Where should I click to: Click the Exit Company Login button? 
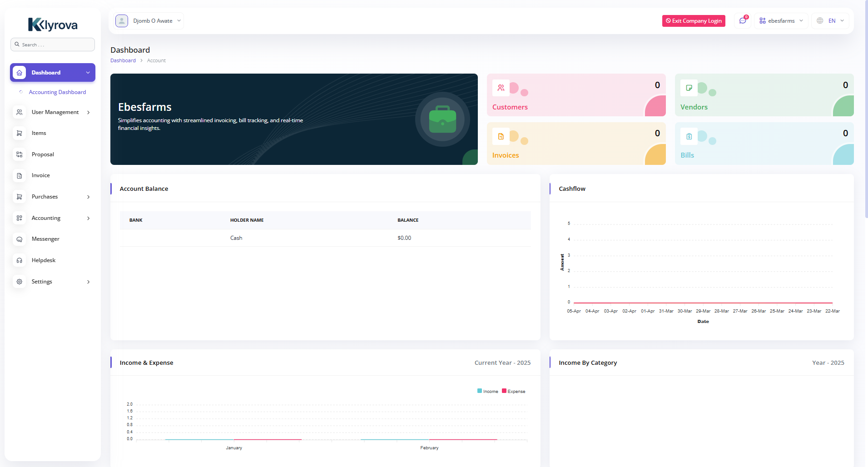(694, 21)
